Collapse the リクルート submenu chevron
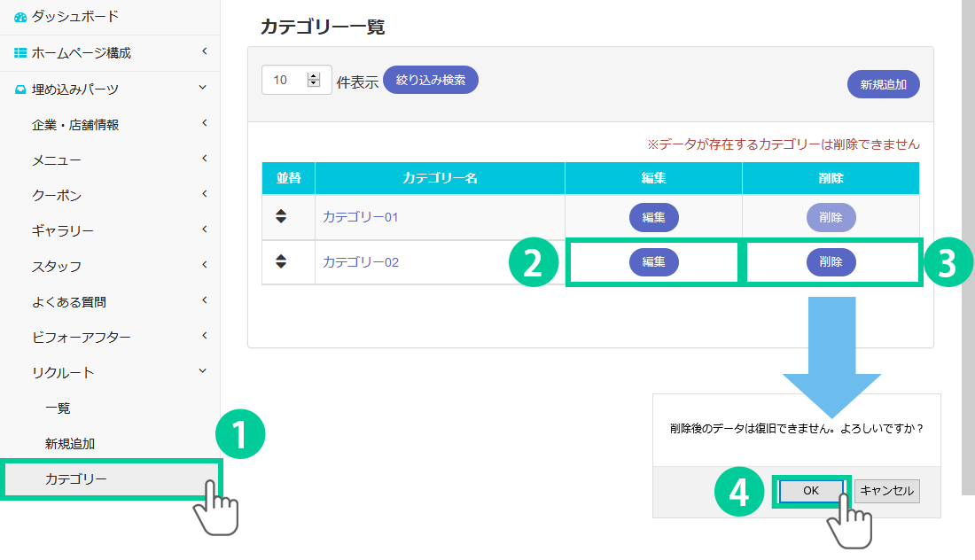This screenshot has width=975, height=560. click(x=203, y=371)
